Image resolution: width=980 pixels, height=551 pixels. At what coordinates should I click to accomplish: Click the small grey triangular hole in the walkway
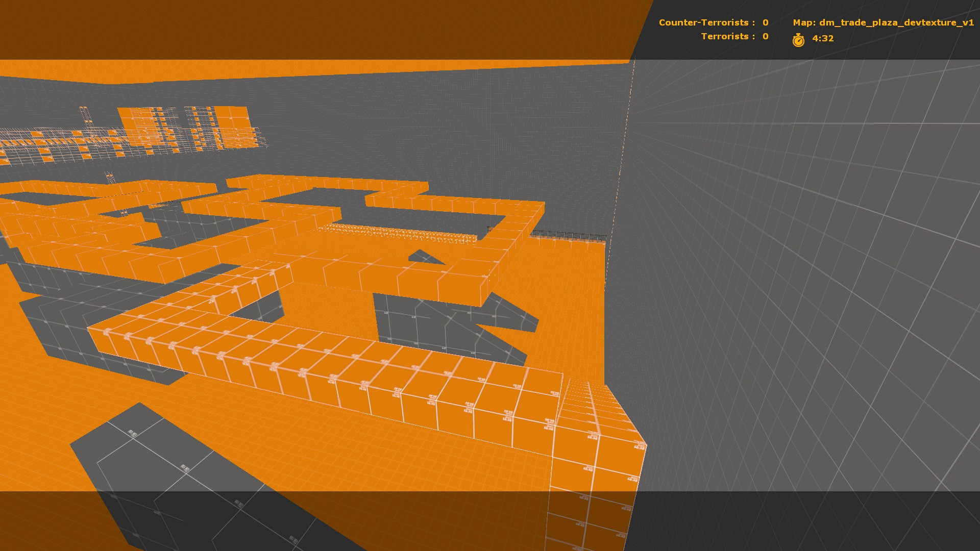pos(425,257)
